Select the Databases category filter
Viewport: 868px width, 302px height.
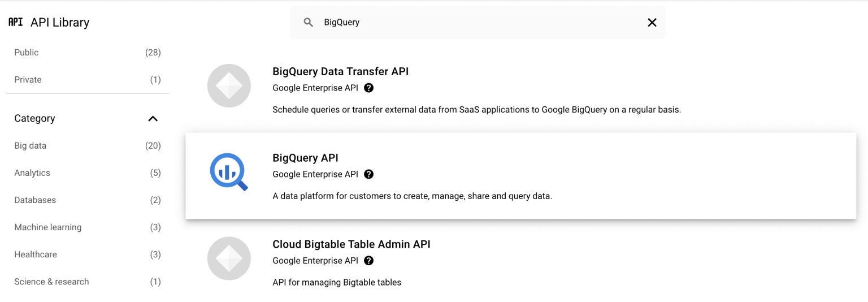tap(35, 200)
